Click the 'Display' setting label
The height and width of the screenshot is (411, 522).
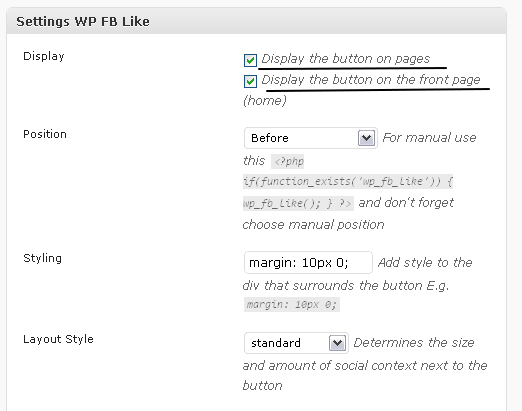44,56
